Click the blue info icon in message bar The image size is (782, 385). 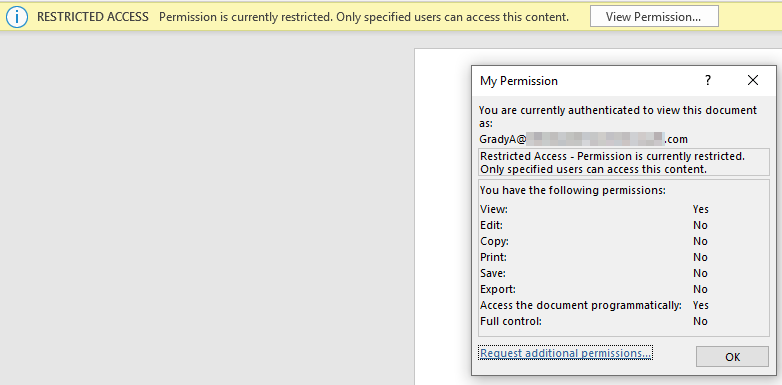coord(17,17)
